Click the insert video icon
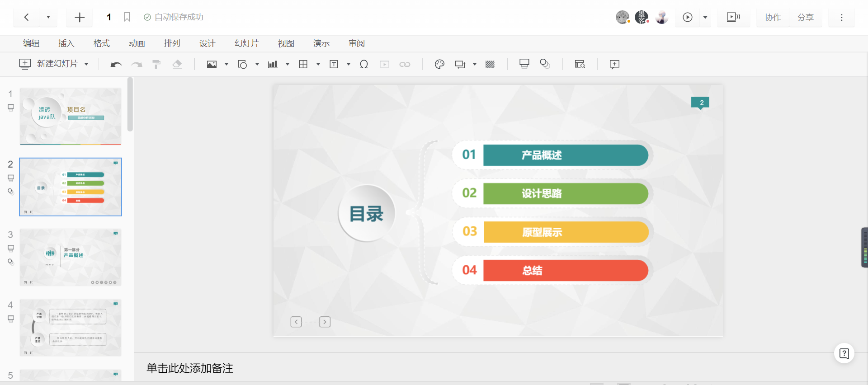 (x=385, y=65)
